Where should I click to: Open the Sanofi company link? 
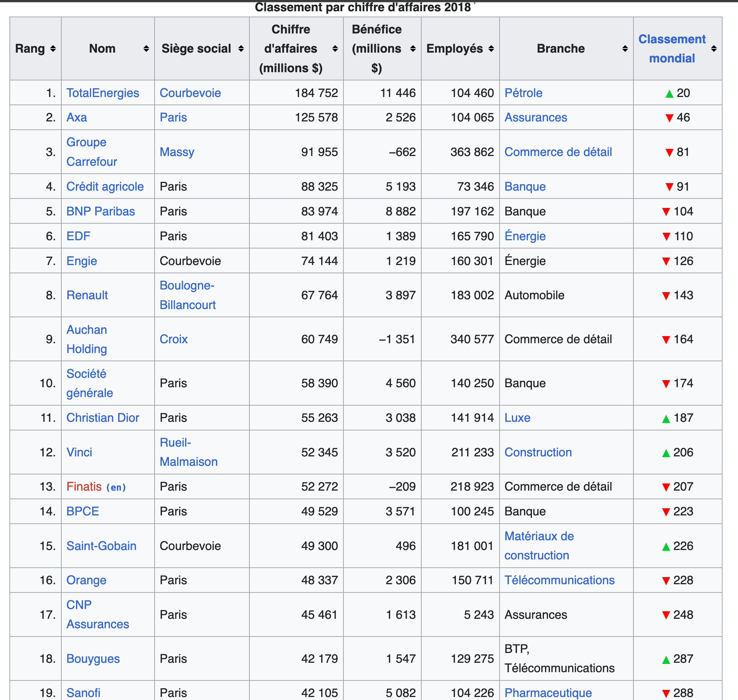(83, 693)
